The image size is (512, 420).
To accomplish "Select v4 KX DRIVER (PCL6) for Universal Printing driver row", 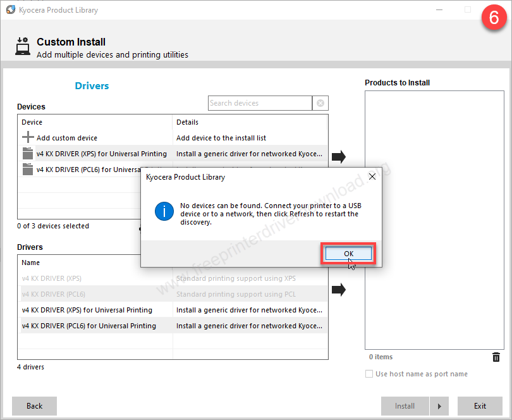I will pyautogui.click(x=88, y=326).
